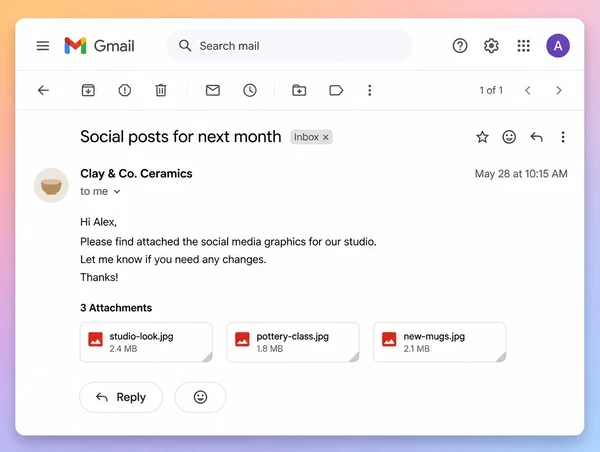Move email to folder icon

tap(299, 90)
